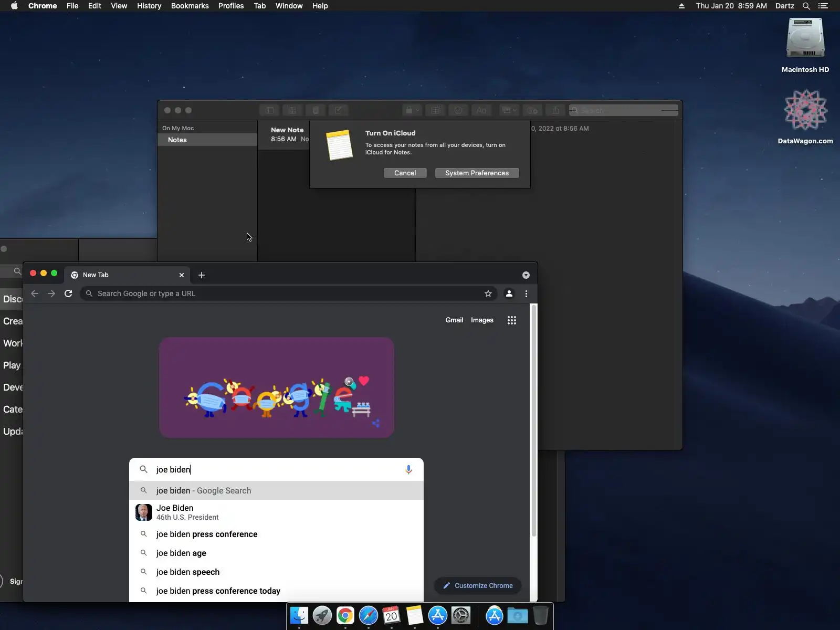The image size is (840, 630).
Task: Click the Chrome page vertical scrollbar
Action: [x=534, y=420]
